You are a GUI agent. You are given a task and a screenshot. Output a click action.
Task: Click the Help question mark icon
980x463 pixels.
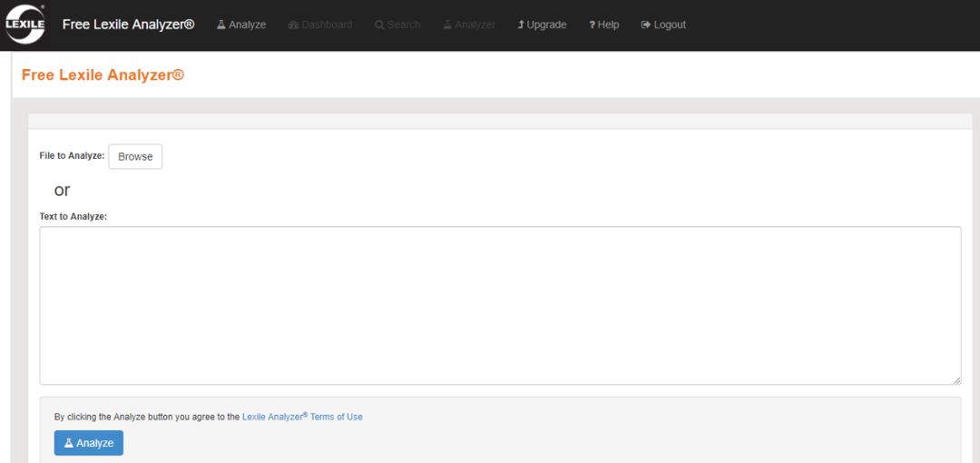coord(592,25)
